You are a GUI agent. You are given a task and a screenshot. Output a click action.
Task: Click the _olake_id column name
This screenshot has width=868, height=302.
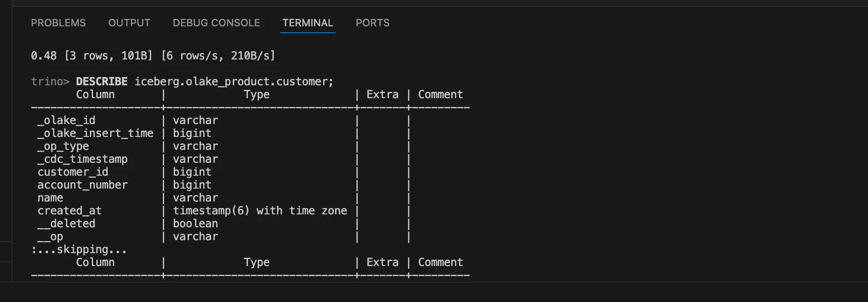point(66,120)
